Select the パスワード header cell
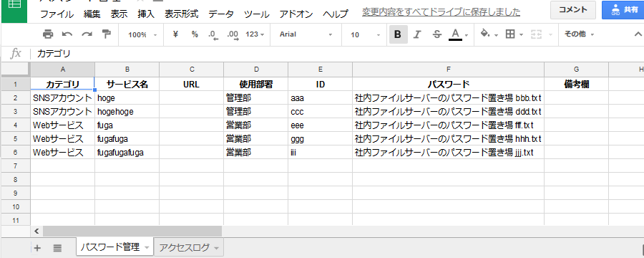644x258 pixels. click(449, 85)
